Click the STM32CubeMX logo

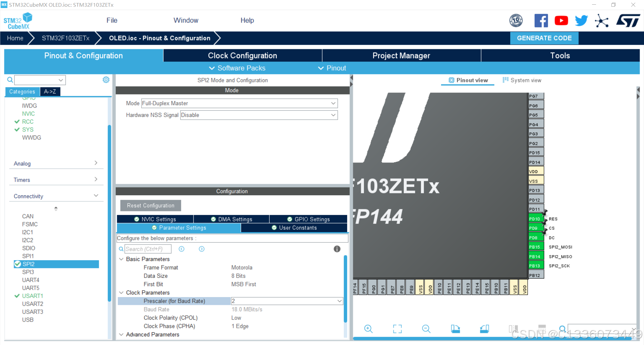pos(18,21)
